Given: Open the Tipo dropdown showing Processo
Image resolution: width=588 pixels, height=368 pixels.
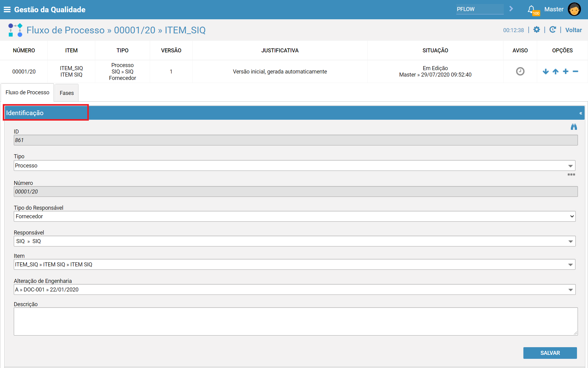Looking at the screenshot, I should tap(294, 166).
